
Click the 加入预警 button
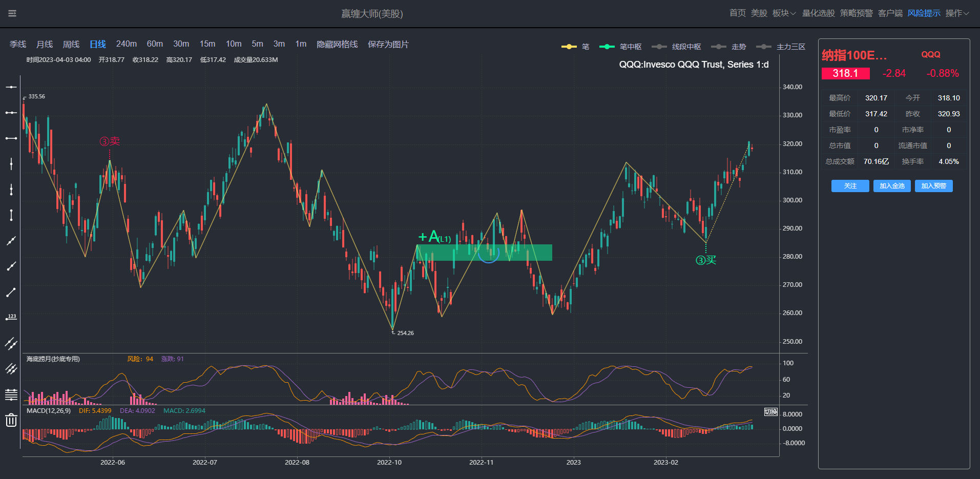coord(933,186)
